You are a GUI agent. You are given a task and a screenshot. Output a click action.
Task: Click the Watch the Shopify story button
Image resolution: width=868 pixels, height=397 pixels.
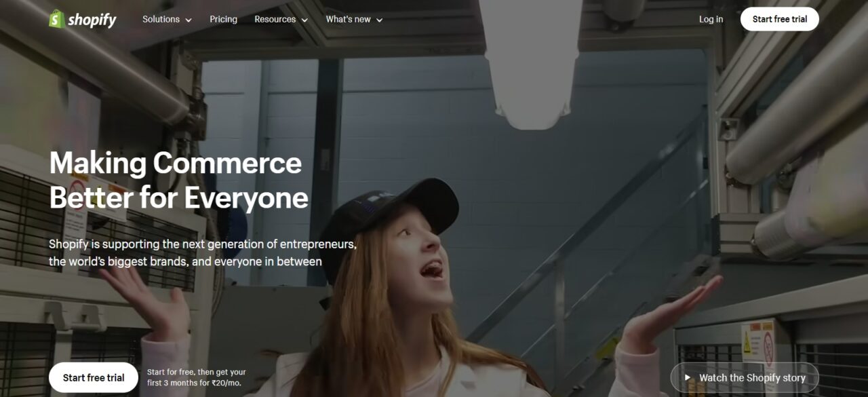745,378
